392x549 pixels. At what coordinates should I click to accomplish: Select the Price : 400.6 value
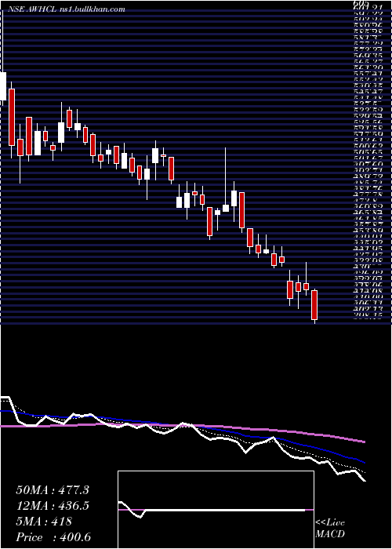coord(55,537)
